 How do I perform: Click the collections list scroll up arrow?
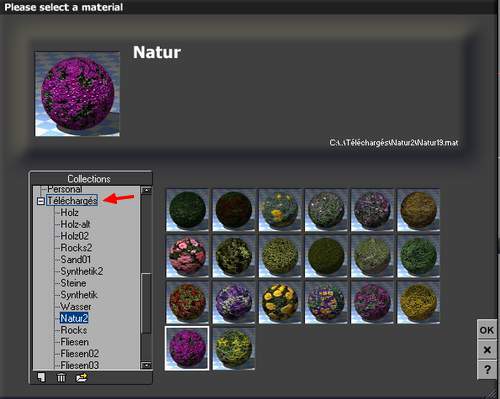[146, 190]
